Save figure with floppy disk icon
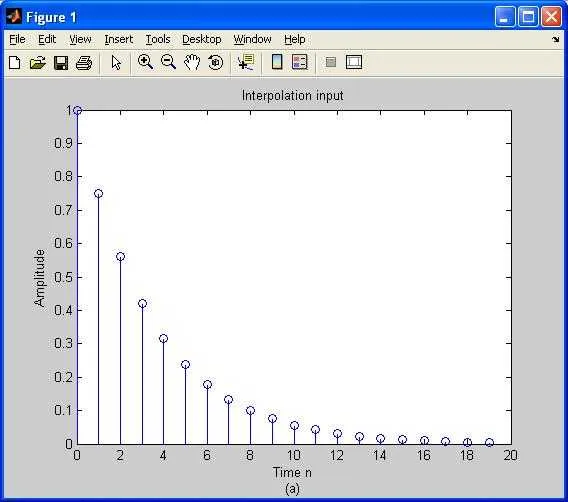Screen dimensions: 568x502 click(61, 63)
